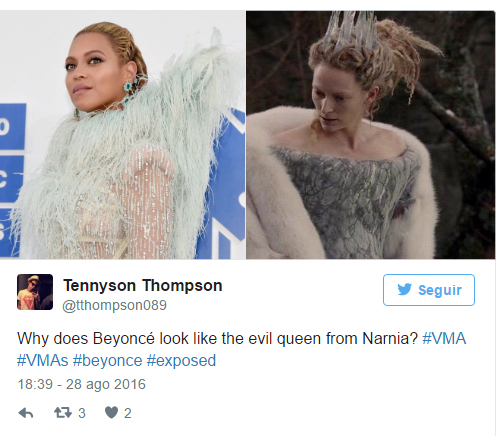Retweet using the retweet arrows icon
Screen dimensions: 498x436
63,413
